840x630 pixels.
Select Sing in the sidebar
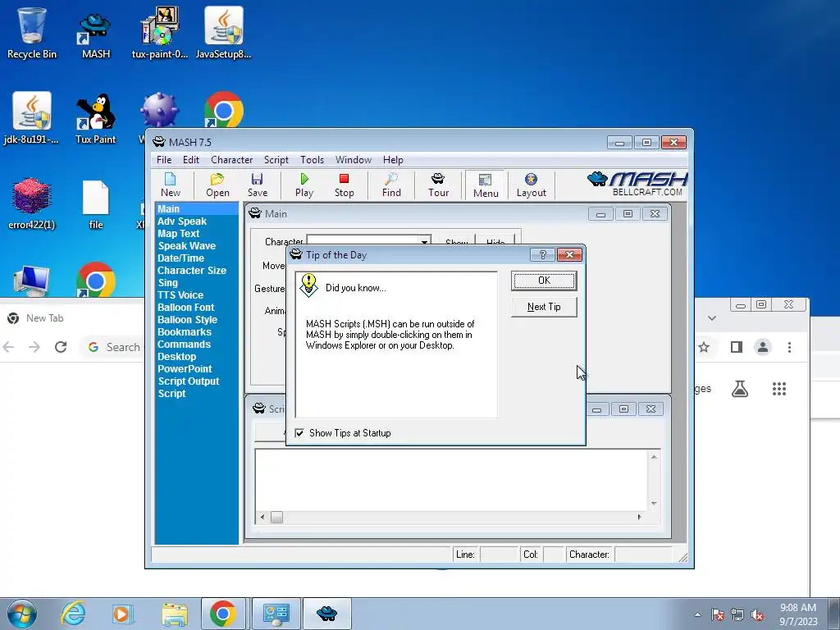pos(167,283)
